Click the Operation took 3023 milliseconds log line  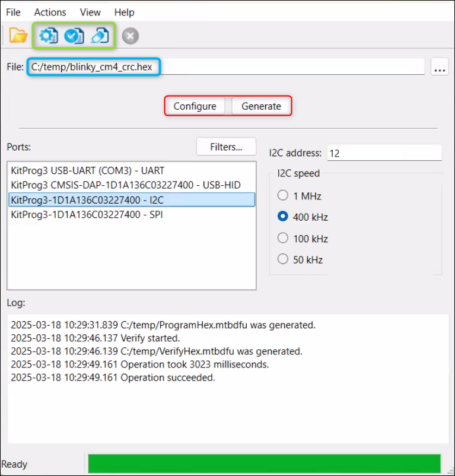[140, 364]
